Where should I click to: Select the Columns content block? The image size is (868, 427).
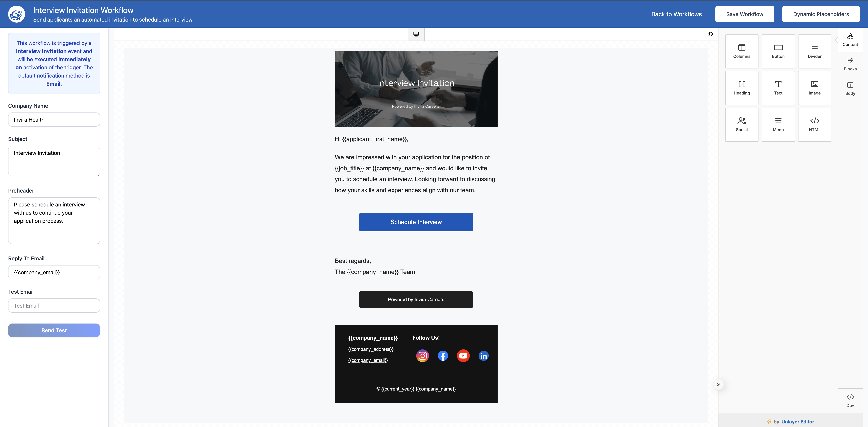click(x=741, y=51)
